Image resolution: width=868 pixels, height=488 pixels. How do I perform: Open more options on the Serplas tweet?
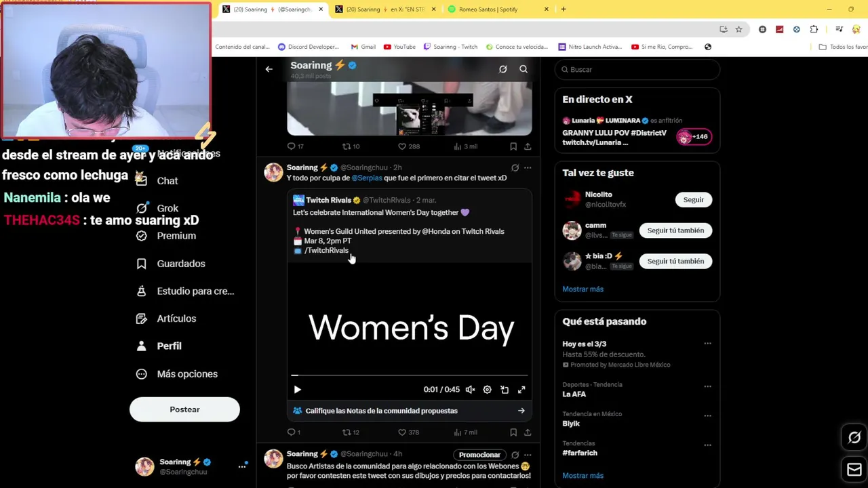click(528, 167)
